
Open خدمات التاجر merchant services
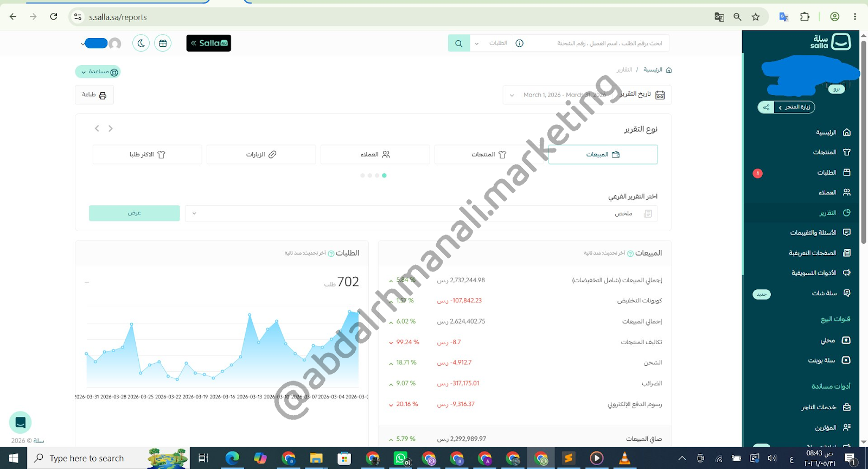(x=826, y=407)
